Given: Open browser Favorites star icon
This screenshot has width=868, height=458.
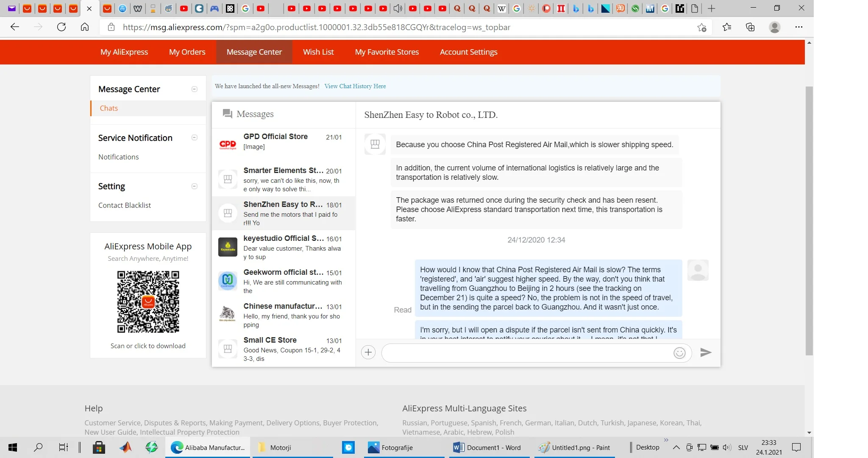Looking at the screenshot, I should point(727,27).
